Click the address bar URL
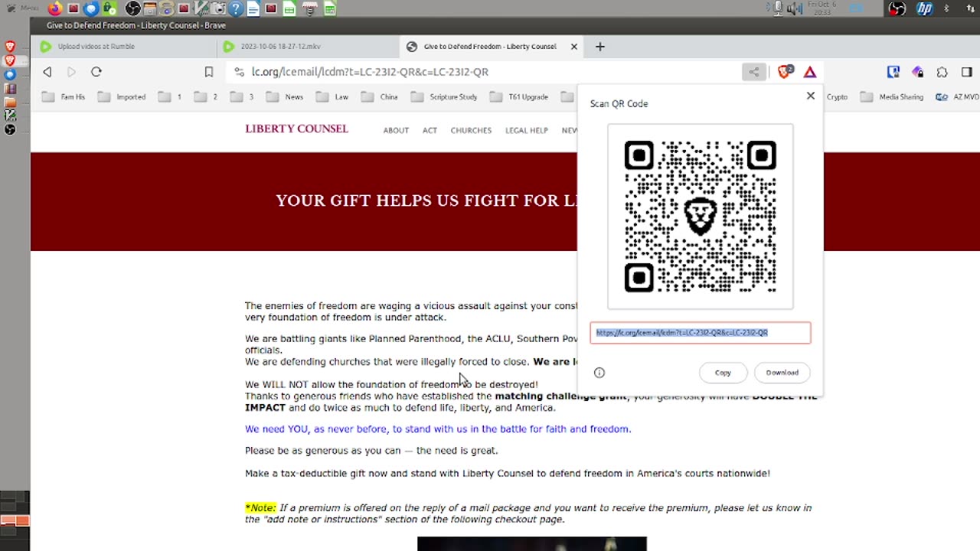The width and height of the screenshot is (980, 551). 370,72
